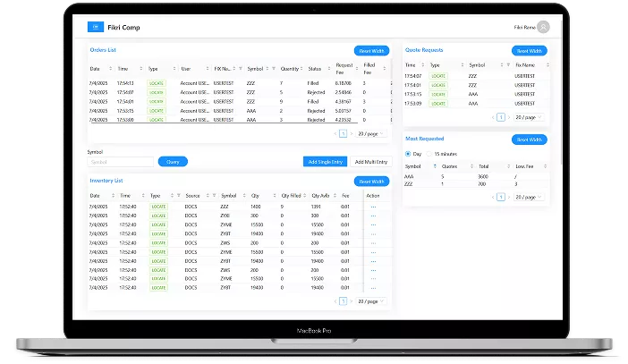Select the Day radio option
Viewport: 628px width, 364px height.
coord(408,154)
